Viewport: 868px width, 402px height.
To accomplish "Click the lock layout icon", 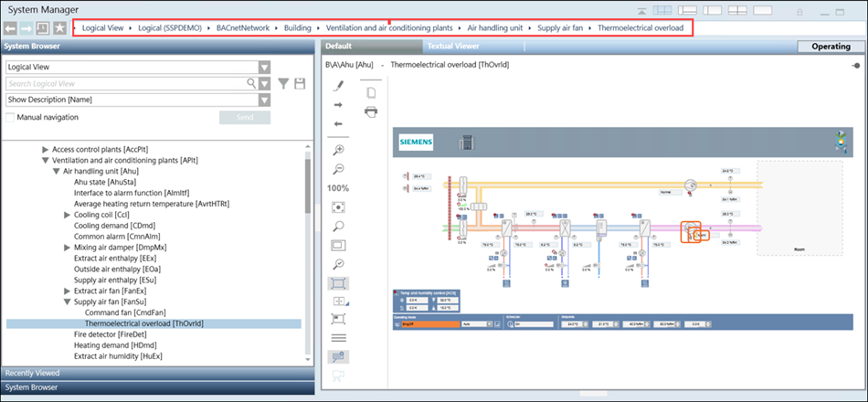I will tap(800, 12).
